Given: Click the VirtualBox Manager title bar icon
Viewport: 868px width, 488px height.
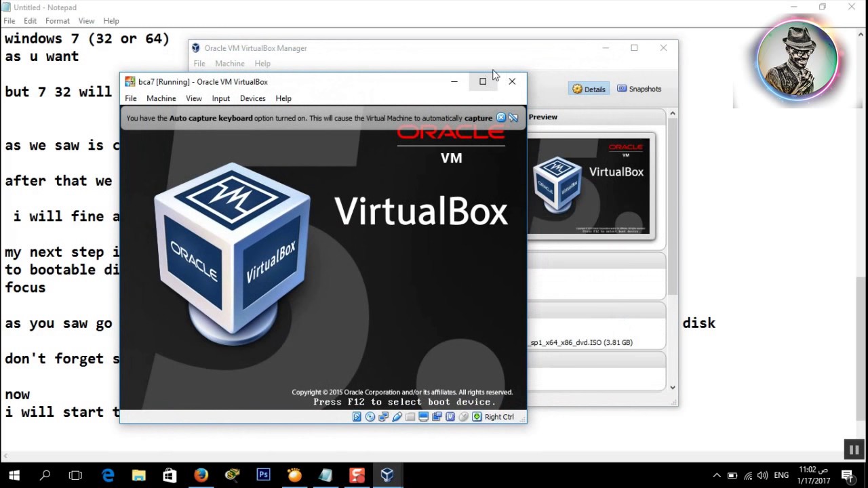Looking at the screenshot, I should [x=196, y=48].
